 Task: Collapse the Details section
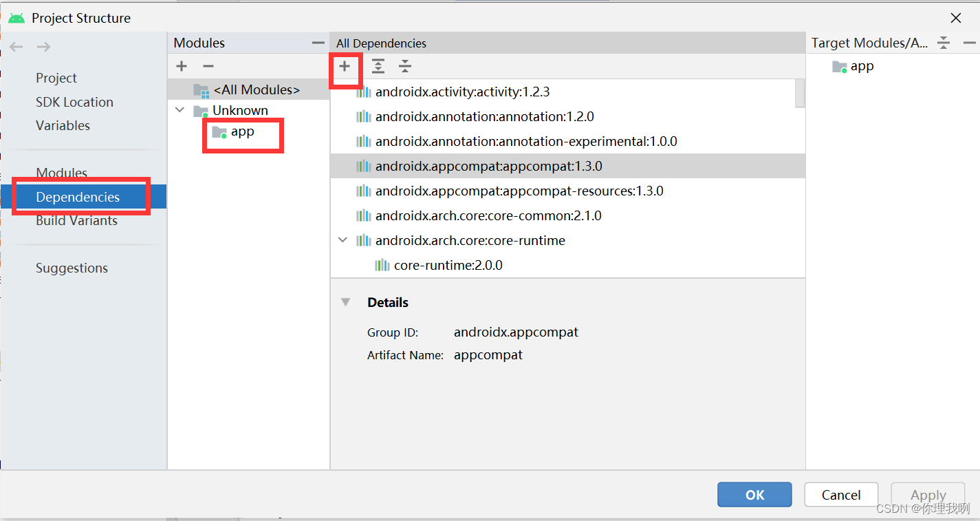point(345,301)
